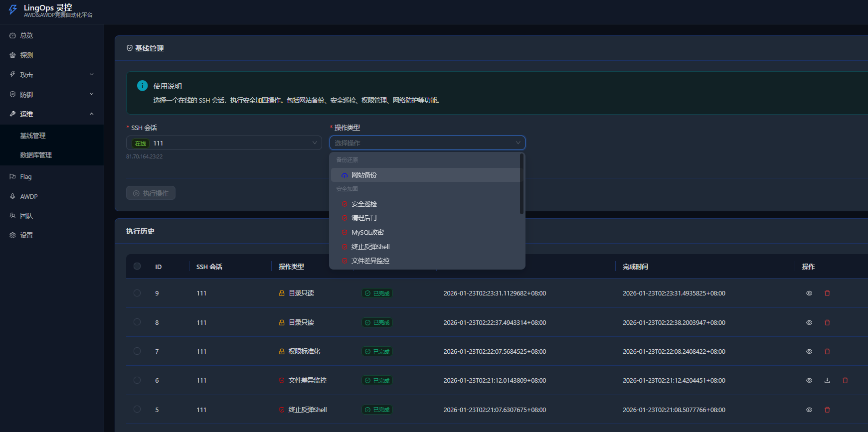View details of record ID 7
Image resolution: width=868 pixels, height=432 pixels.
809,352
